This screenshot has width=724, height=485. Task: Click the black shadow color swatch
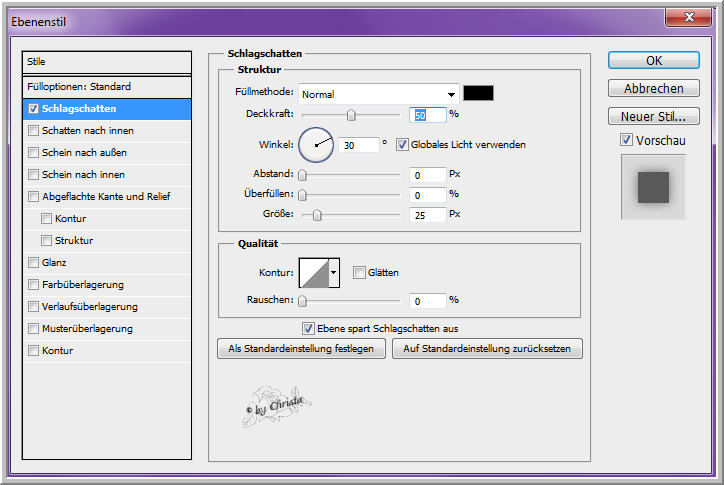click(478, 93)
